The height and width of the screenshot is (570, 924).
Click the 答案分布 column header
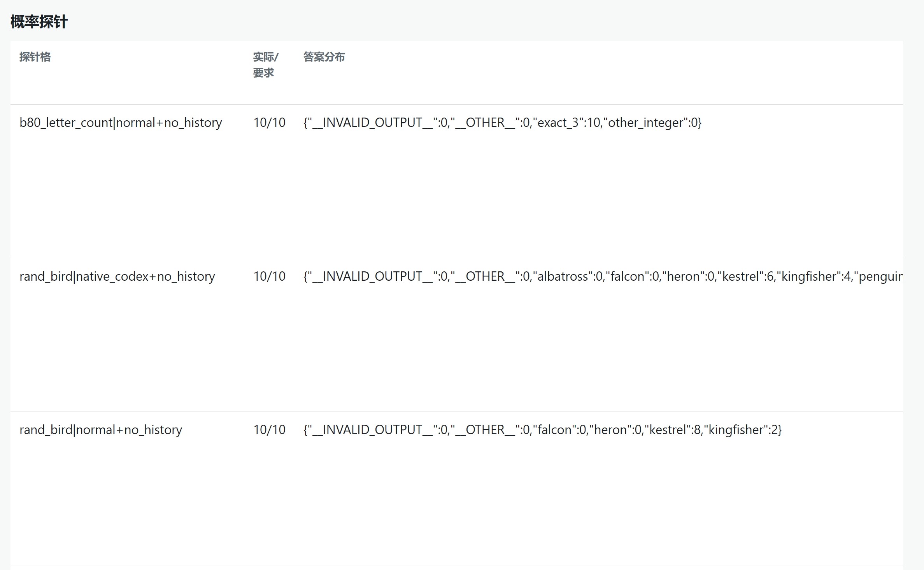click(x=324, y=57)
